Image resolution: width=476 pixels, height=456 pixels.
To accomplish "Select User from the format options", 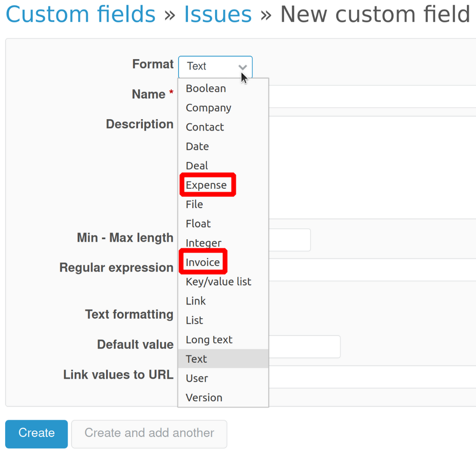I will point(197,378).
